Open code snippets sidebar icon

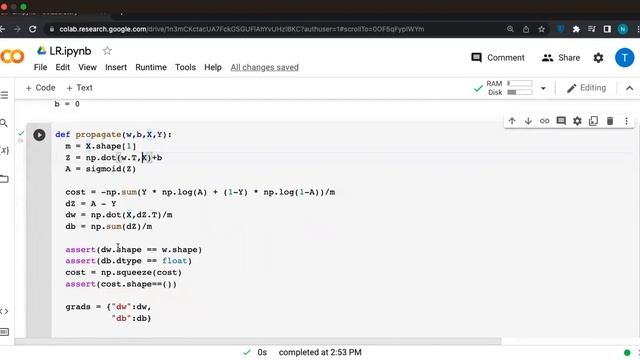4,311
